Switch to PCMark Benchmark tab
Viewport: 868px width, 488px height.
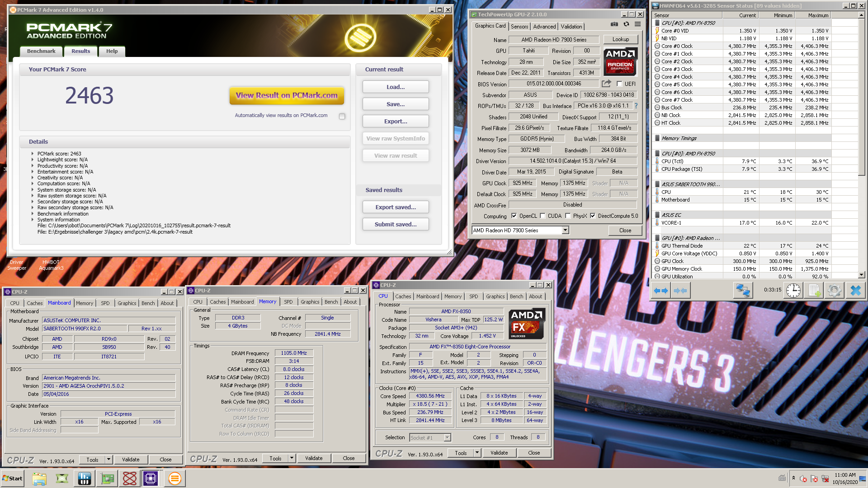(x=41, y=51)
